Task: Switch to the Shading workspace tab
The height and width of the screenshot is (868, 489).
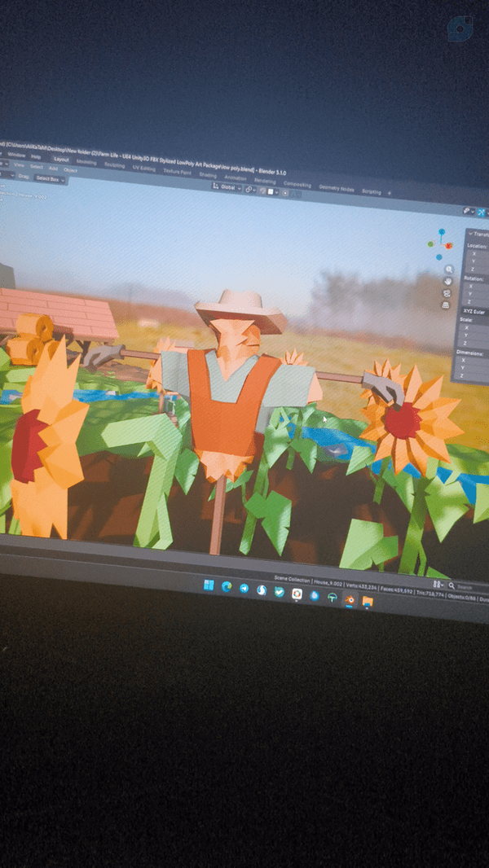Action: coord(208,175)
